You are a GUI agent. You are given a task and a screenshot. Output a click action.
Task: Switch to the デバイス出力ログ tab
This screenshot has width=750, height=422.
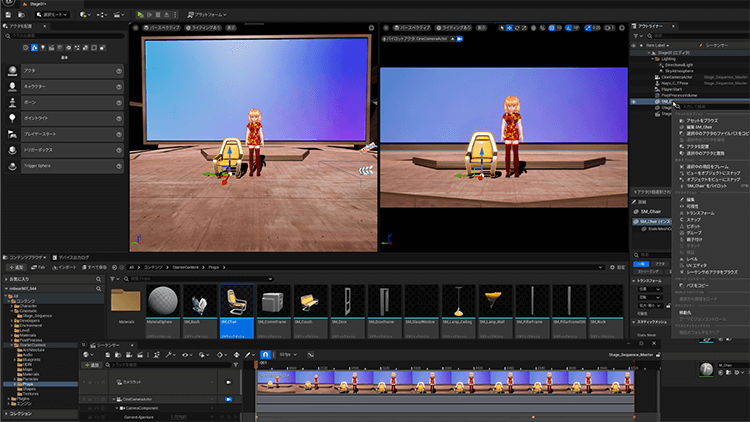point(71,257)
